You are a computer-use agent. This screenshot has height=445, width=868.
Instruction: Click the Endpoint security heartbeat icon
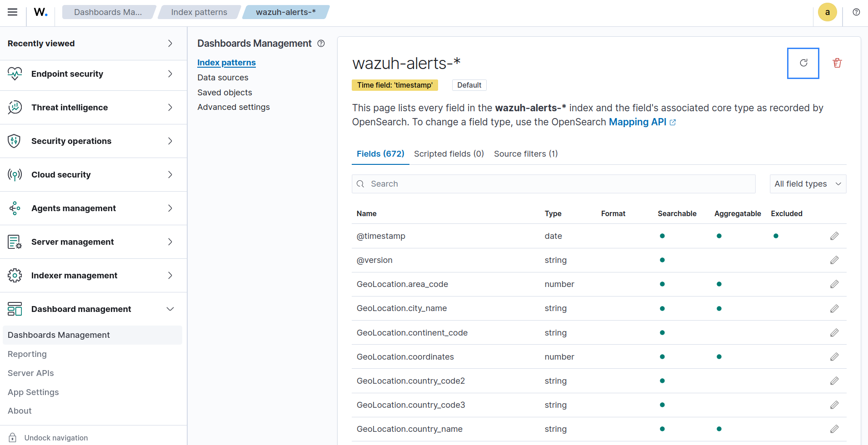tap(15, 74)
